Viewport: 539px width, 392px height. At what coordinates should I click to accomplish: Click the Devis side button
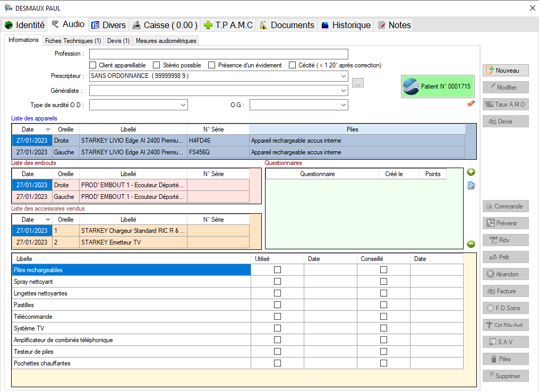(x=506, y=121)
